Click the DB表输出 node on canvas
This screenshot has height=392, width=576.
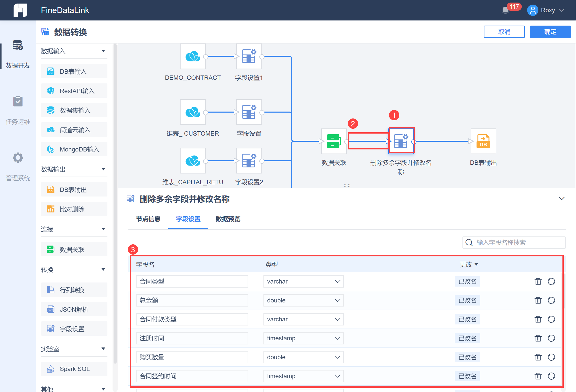point(483,141)
